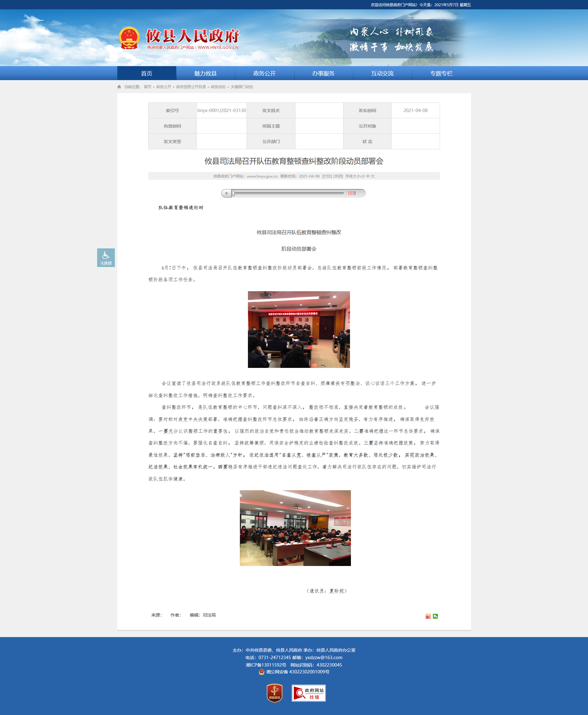Open the 无障碍 accessibility widget

tap(106, 258)
